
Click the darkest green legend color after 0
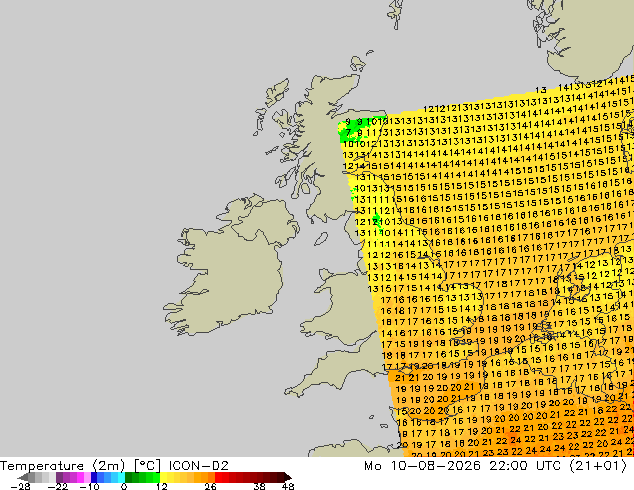pos(129,477)
